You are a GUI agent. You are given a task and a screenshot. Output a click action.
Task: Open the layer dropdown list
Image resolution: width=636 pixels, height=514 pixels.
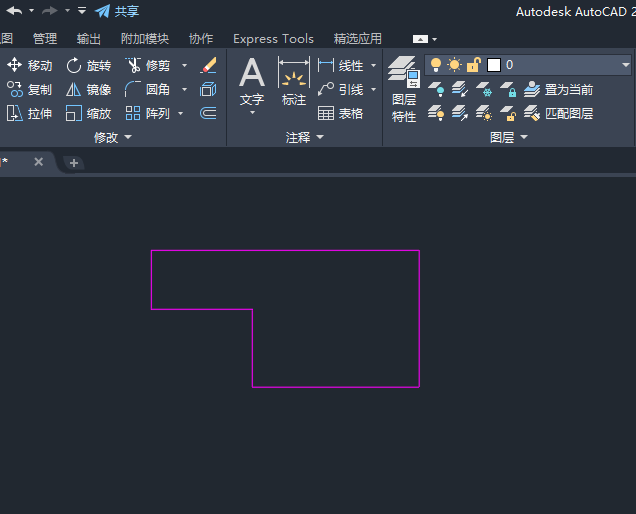[x=625, y=65]
